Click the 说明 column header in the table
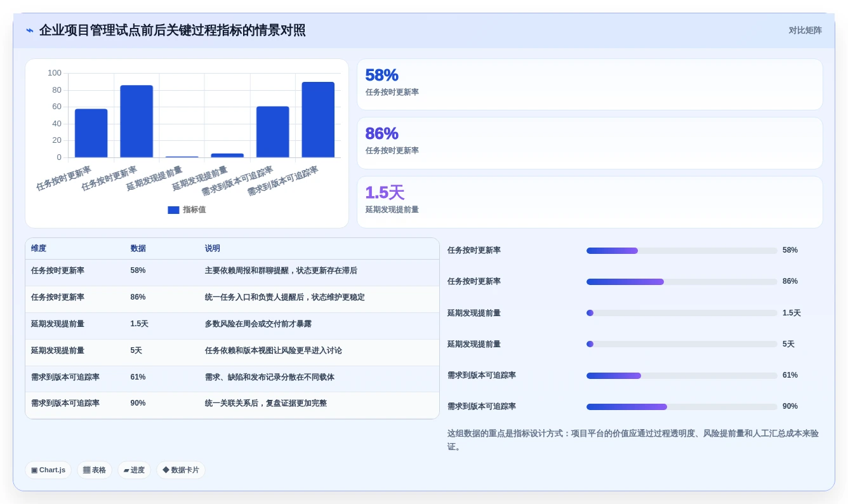848x504 pixels. tap(213, 249)
